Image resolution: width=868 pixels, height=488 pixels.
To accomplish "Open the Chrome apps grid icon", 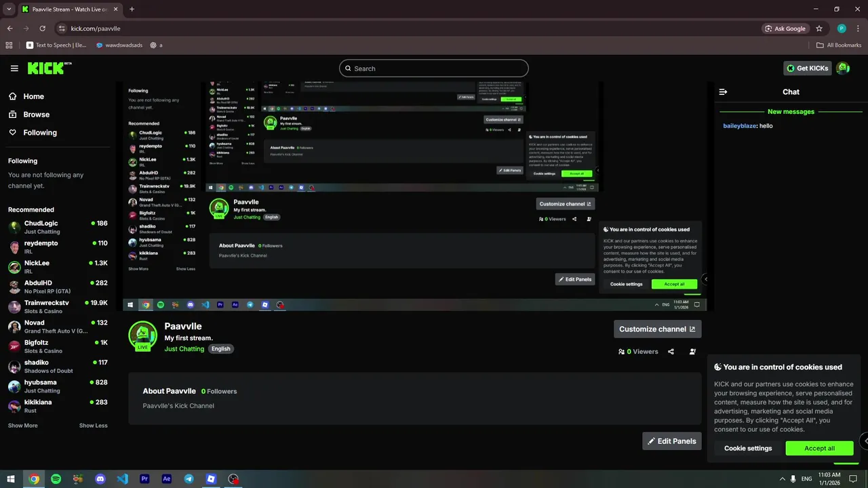I will 9,45.
